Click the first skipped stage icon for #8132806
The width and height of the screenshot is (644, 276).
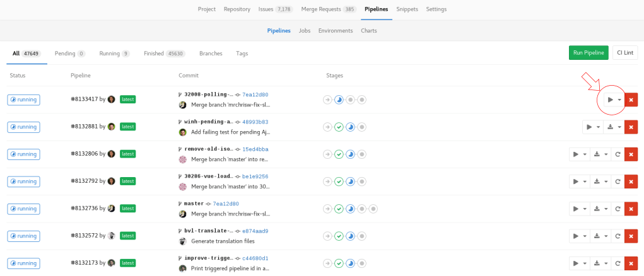(327, 154)
